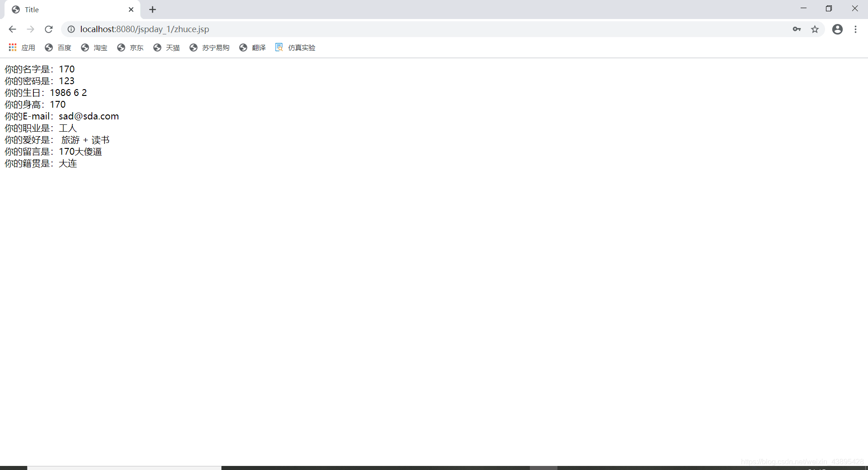
Task: Reload the zhuce.jsp page
Action: tap(49, 29)
